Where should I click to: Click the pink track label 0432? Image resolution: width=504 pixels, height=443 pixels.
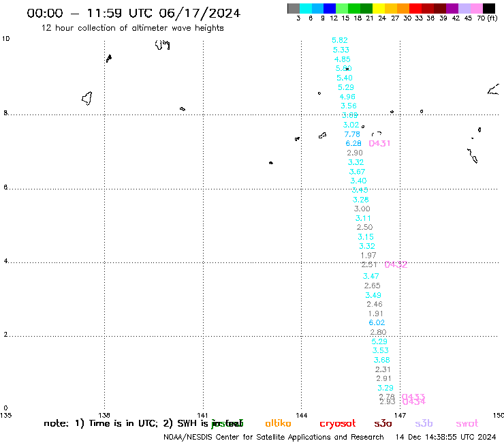(x=396, y=264)
